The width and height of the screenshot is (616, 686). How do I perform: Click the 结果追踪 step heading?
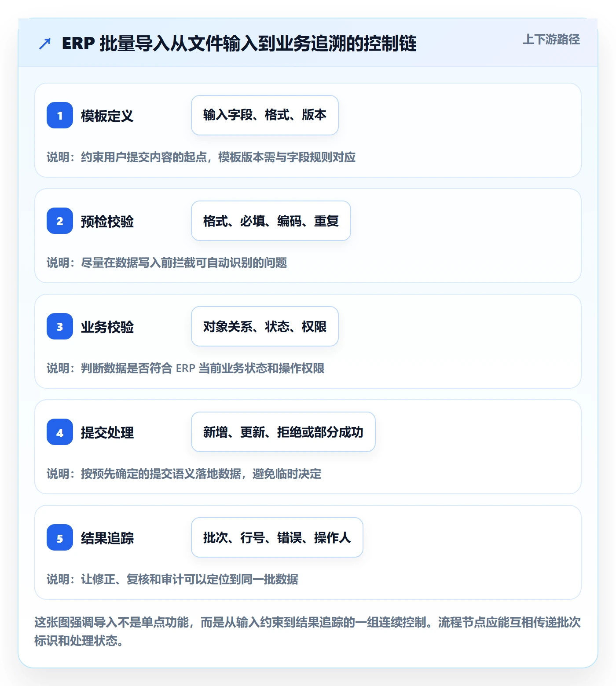[107, 538]
